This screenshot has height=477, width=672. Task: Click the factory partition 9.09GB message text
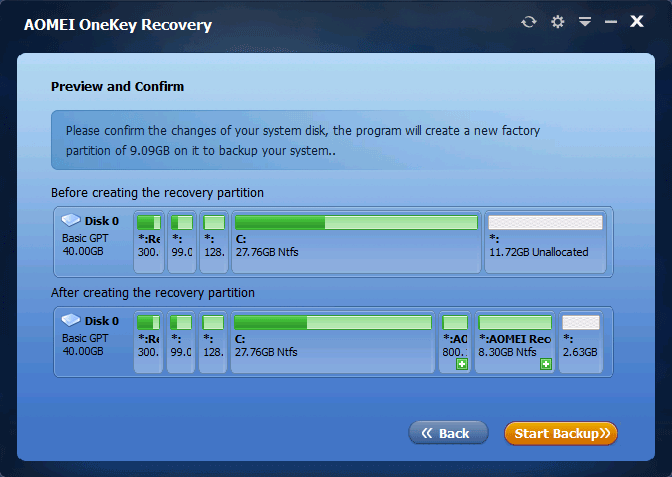303,141
